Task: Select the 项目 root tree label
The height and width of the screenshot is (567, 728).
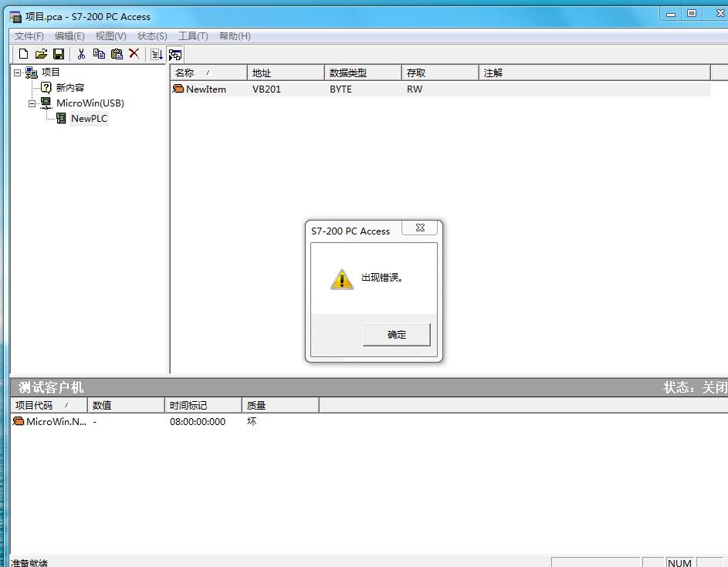Action: click(50, 73)
